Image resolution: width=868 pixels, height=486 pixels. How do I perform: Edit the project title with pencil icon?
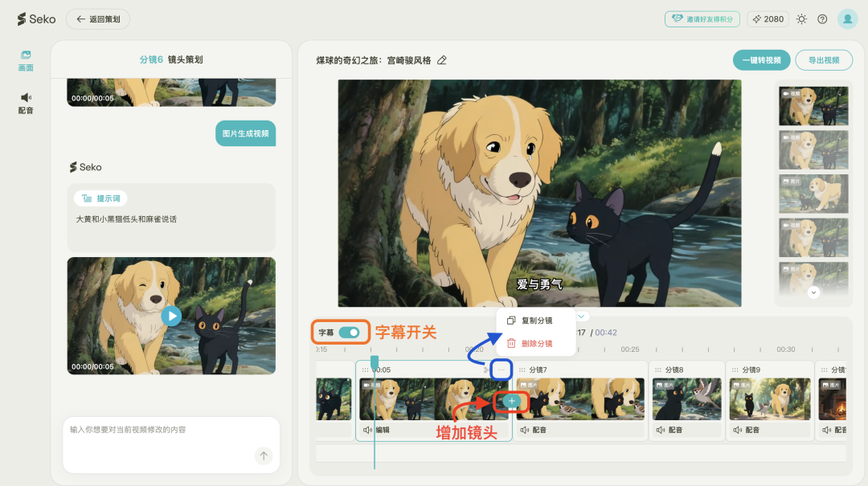[x=442, y=60]
